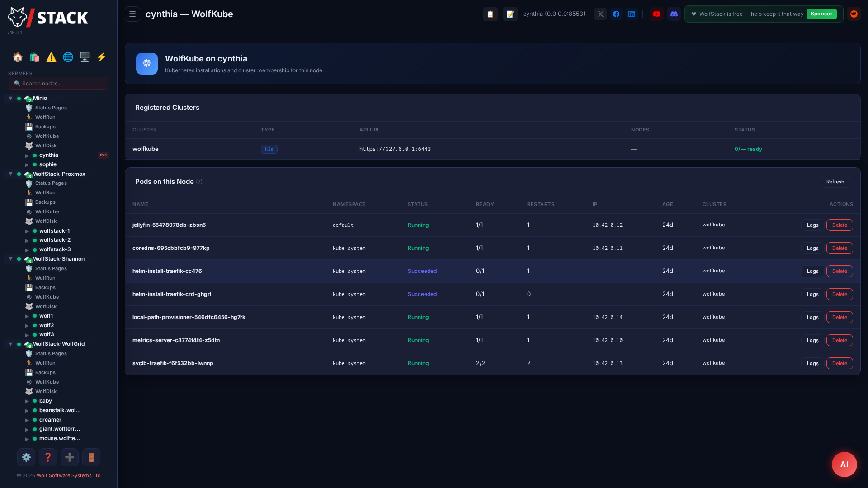Open the YouTube channel icon

pyautogui.click(x=657, y=14)
